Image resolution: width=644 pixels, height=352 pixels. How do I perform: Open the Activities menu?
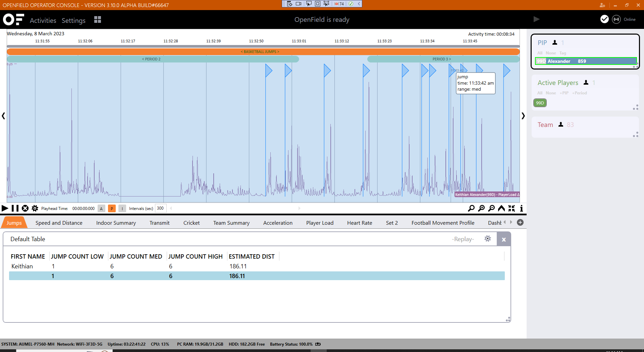43,20
